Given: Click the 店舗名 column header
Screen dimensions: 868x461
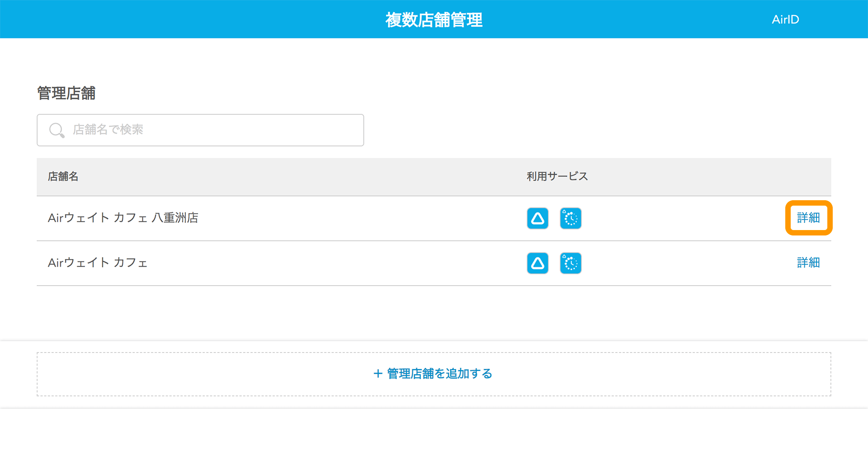Looking at the screenshot, I should click(63, 177).
